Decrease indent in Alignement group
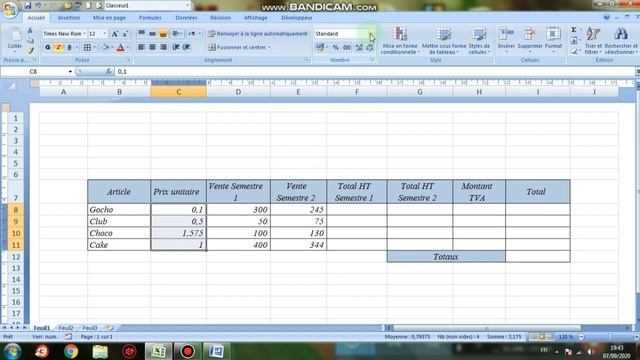640x360 pixels. tap(176, 47)
